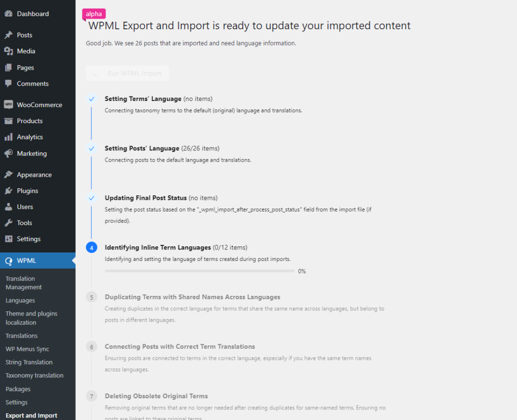Click 'Identifying Inline Term Languages' step title
The image size is (517, 420).
pos(158,247)
